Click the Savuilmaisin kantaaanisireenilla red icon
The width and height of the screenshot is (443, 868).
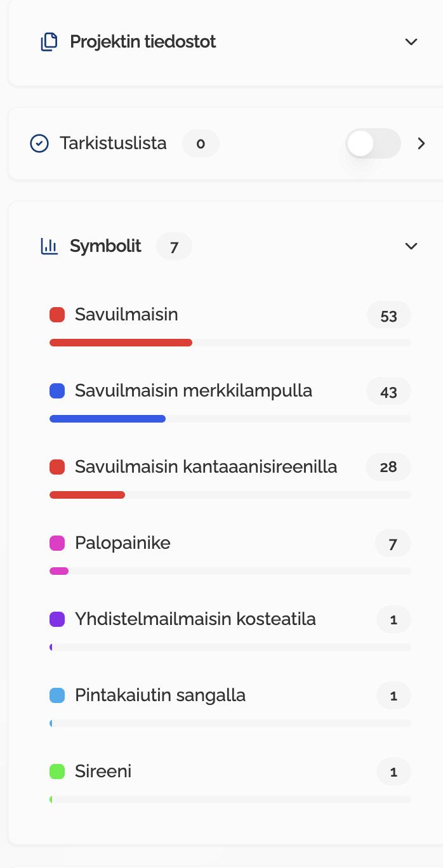pyautogui.click(x=57, y=467)
